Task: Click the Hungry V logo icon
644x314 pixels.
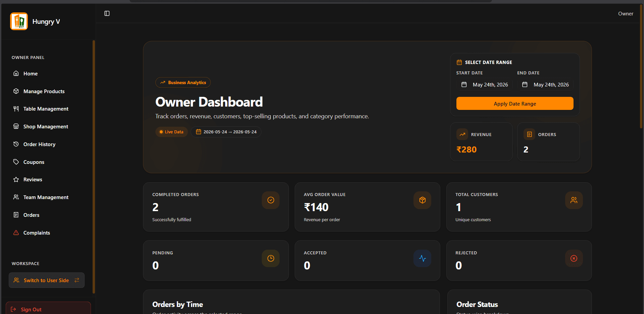Action: (x=19, y=21)
